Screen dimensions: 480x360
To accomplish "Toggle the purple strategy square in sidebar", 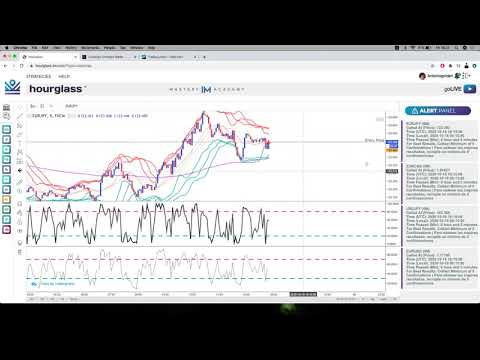I will pyautogui.click(x=7, y=229).
